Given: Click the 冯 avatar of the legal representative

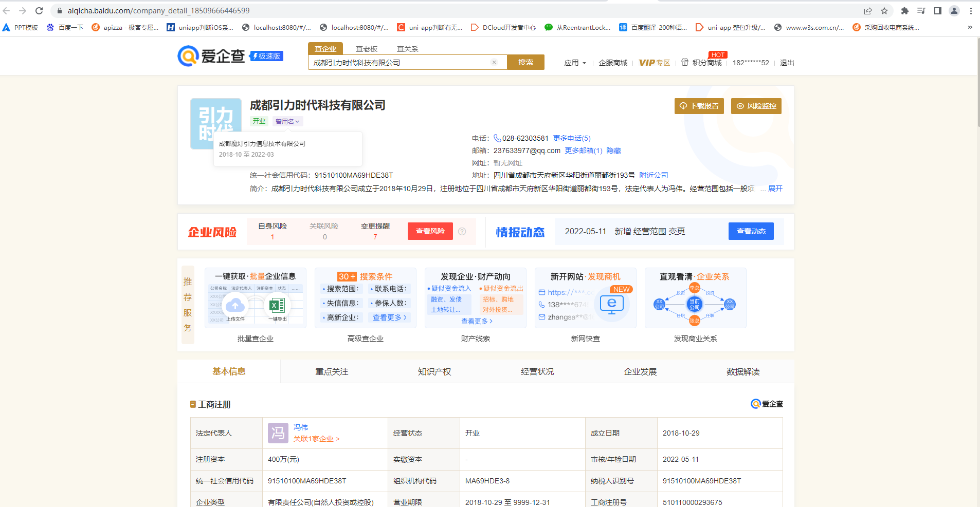Looking at the screenshot, I should tap(278, 433).
